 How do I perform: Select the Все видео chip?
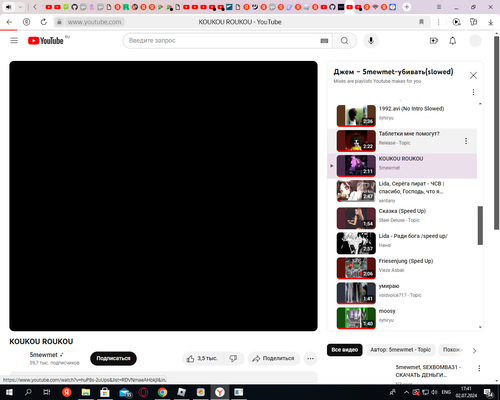[345, 350]
